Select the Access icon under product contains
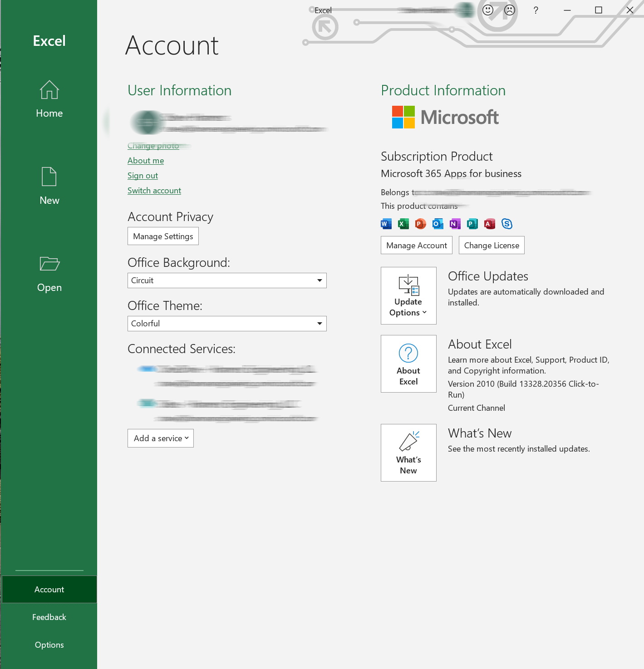This screenshot has height=669, width=644. coord(489,223)
